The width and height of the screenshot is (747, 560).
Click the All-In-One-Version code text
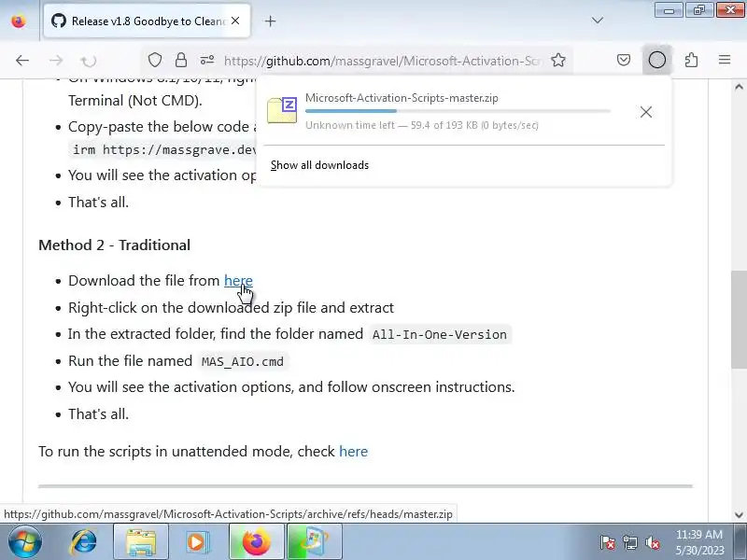click(439, 334)
